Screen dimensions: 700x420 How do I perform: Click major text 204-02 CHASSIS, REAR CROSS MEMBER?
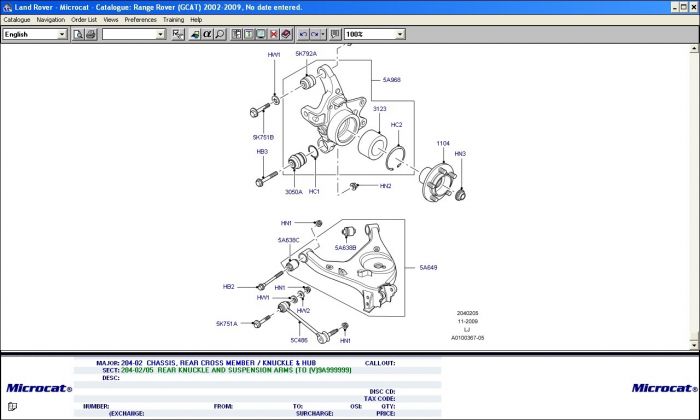218,363
